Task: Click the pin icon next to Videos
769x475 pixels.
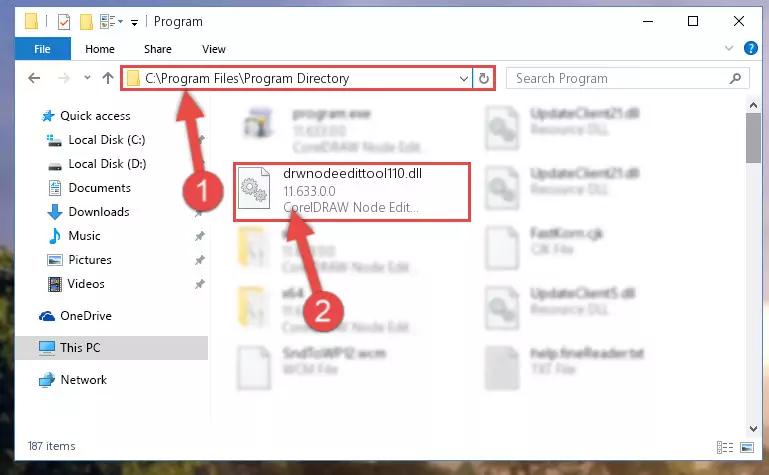Action: (x=199, y=284)
